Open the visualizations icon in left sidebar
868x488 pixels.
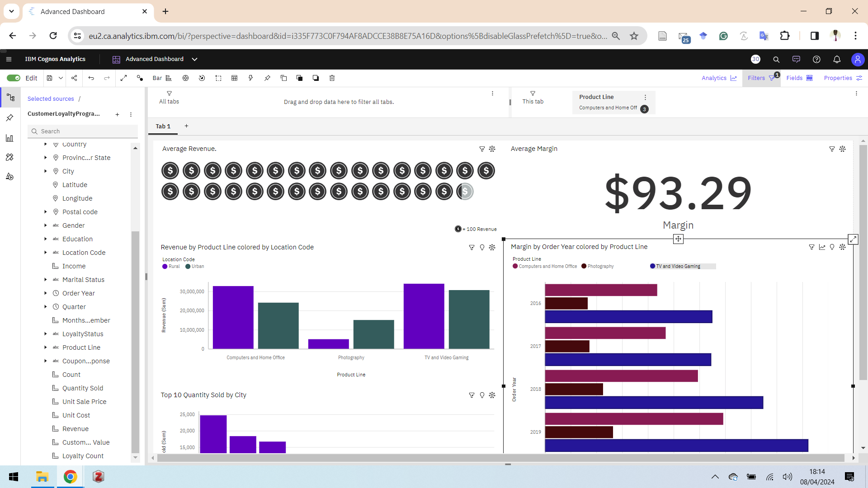click(x=9, y=138)
